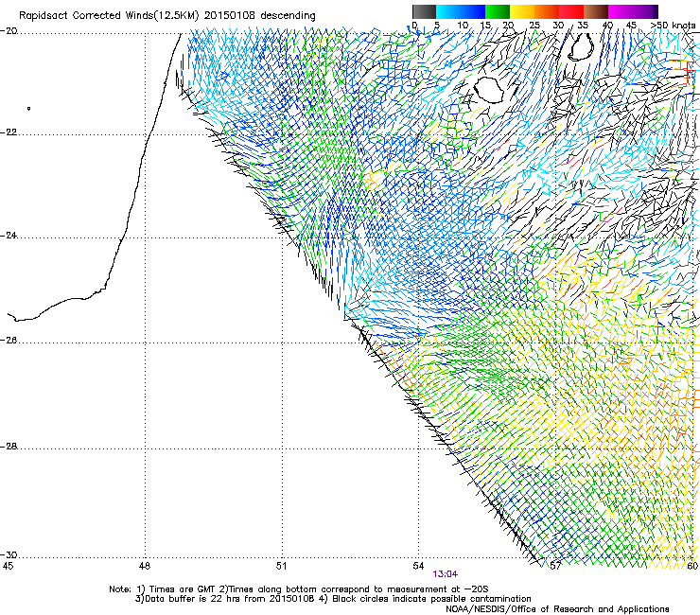Click the '60' longitude axis label

point(692,567)
